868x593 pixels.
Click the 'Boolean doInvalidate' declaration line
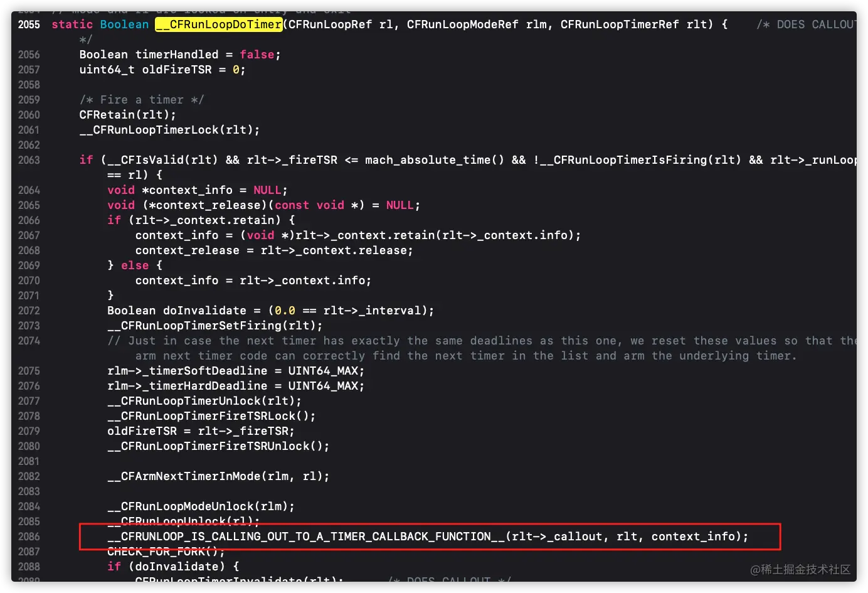pyautogui.click(x=270, y=311)
